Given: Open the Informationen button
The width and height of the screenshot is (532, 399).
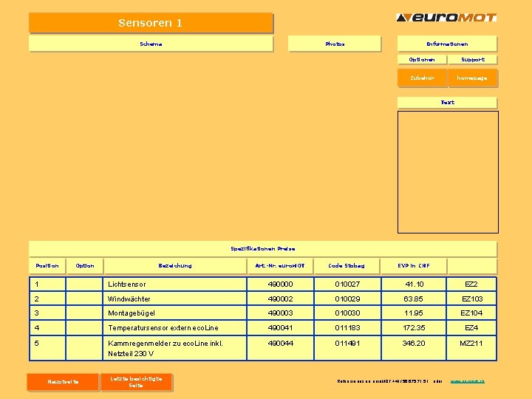Looking at the screenshot, I should click(447, 44).
